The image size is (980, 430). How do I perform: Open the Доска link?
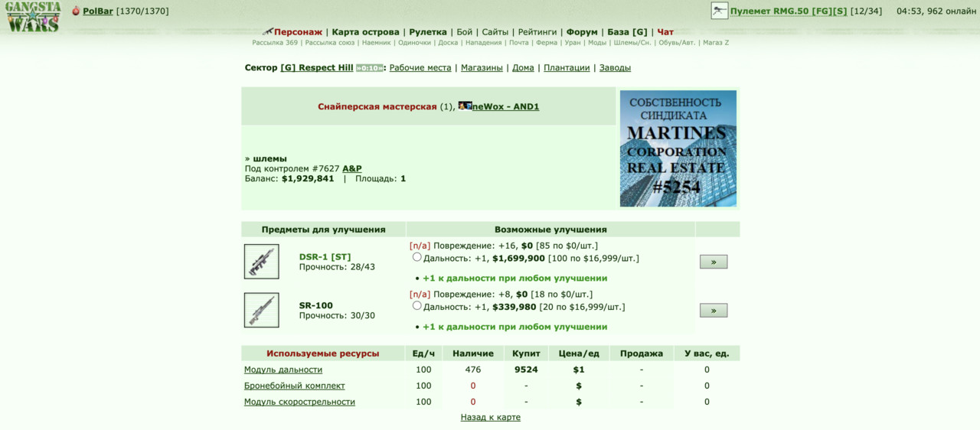[448, 43]
